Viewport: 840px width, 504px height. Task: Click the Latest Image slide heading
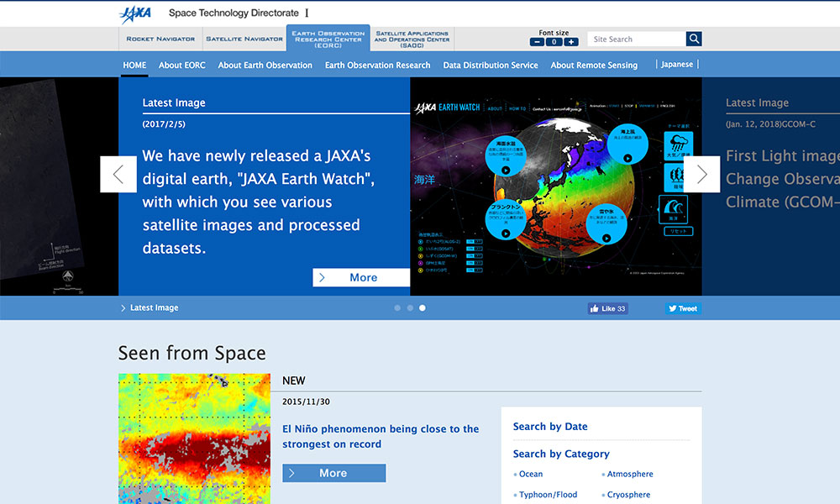click(174, 102)
